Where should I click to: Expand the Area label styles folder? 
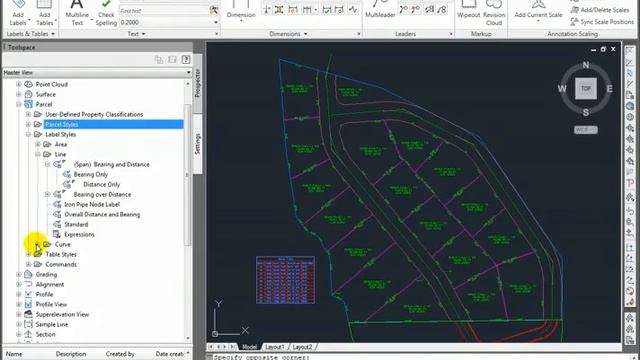tap(38, 144)
